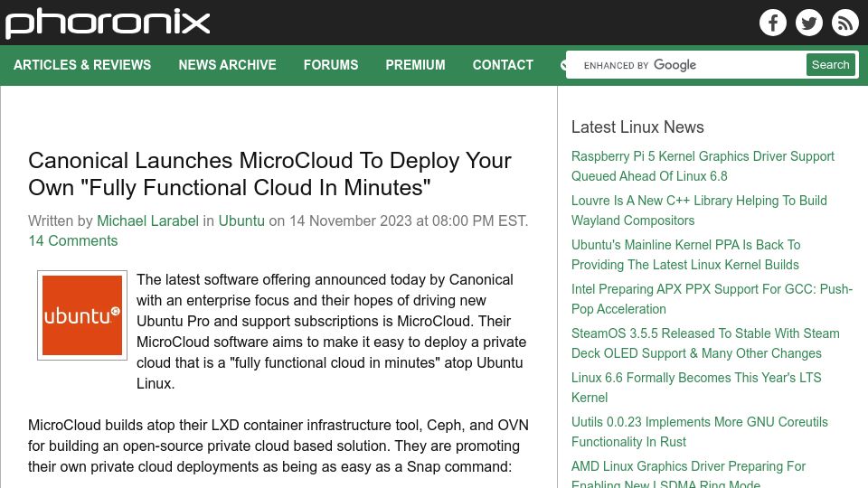Open the Ubuntu category link
Image resolution: width=868 pixels, height=488 pixels.
pyautogui.click(x=241, y=221)
